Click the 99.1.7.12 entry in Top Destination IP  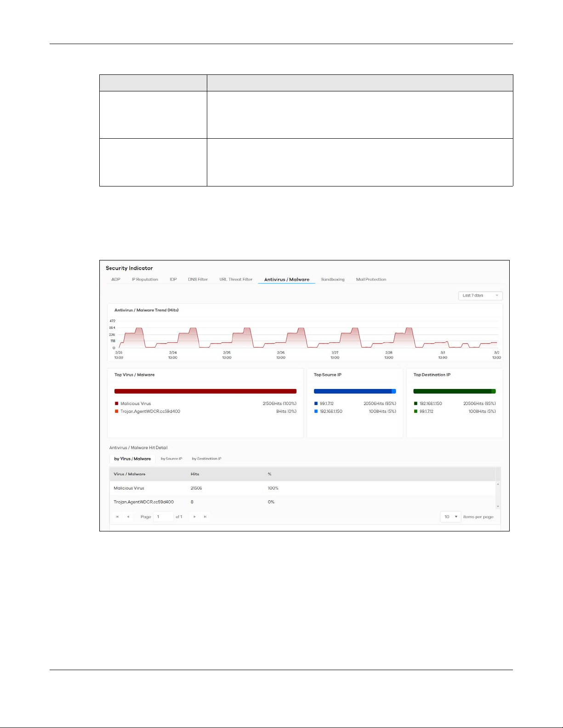pyautogui.click(x=427, y=412)
